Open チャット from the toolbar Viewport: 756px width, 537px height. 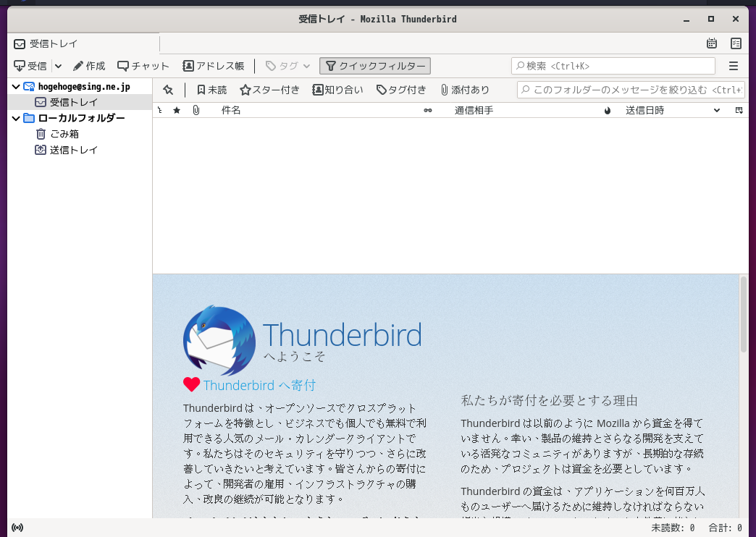(143, 66)
